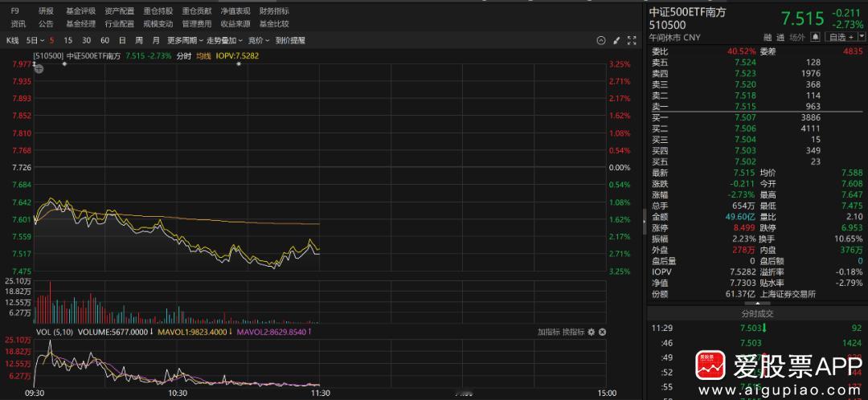Collapse the right quote panel handle
This screenshot has width=868, height=400.
click(644, 220)
